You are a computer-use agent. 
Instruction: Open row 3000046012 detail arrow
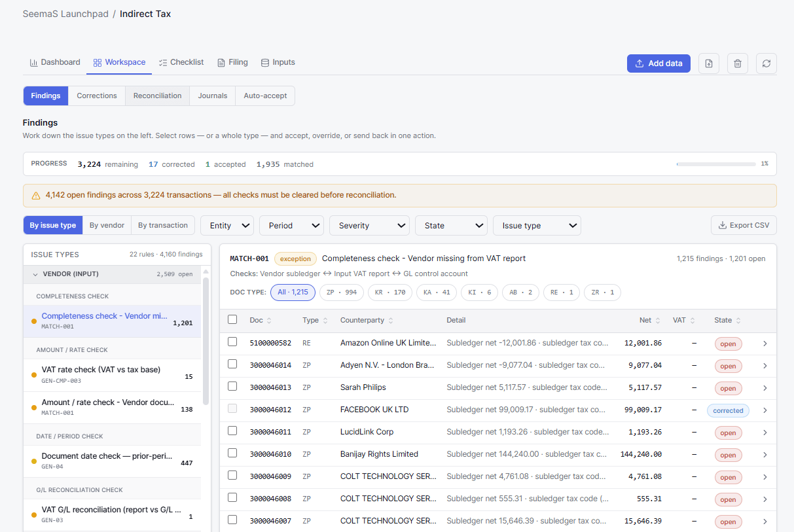(x=765, y=410)
